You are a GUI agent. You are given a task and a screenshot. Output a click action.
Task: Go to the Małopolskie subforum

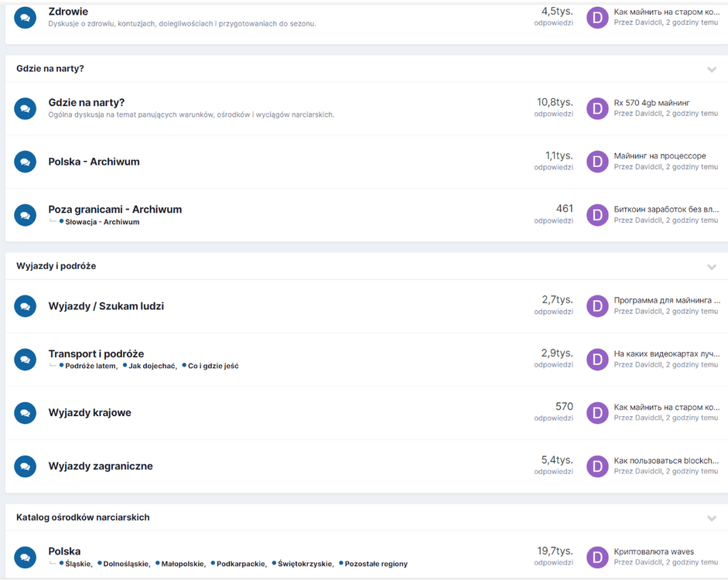pos(183,564)
